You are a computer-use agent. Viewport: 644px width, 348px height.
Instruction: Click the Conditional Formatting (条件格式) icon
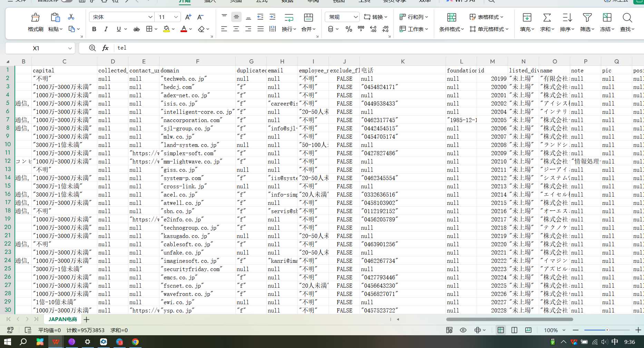coord(451,17)
